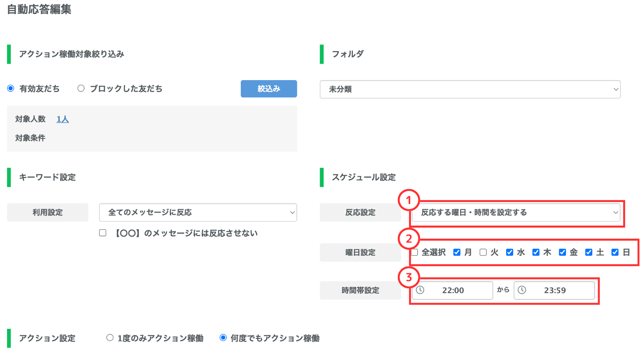
Task: Uncheck the 木 (Thursday) checkbox
Action: pos(536,252)
